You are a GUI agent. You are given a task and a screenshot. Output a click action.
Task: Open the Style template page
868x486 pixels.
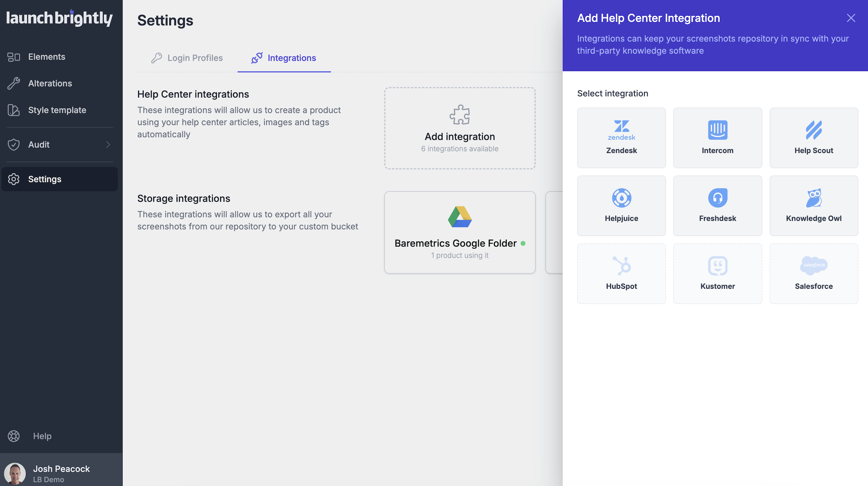coord(57,110)
